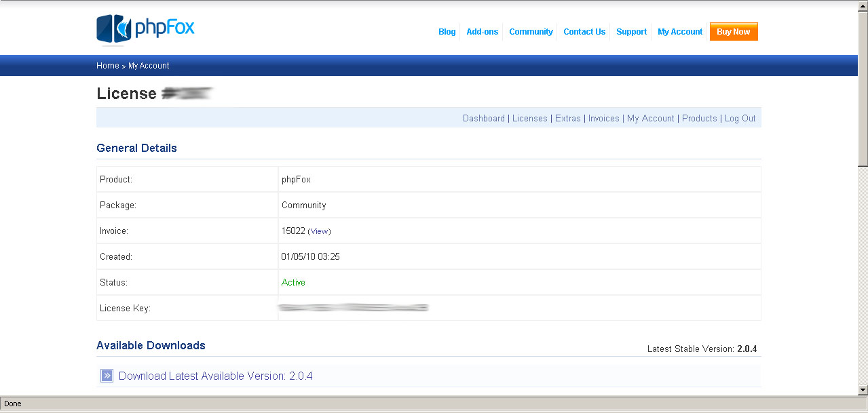The image size is (868, 413).
Task: Click the phpFox product value
Action: 296,180
